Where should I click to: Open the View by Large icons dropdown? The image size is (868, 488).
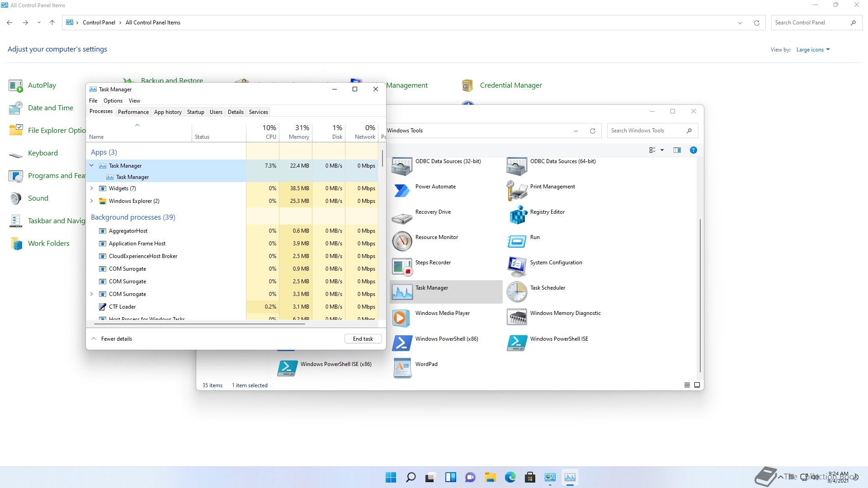pos(813,50)
